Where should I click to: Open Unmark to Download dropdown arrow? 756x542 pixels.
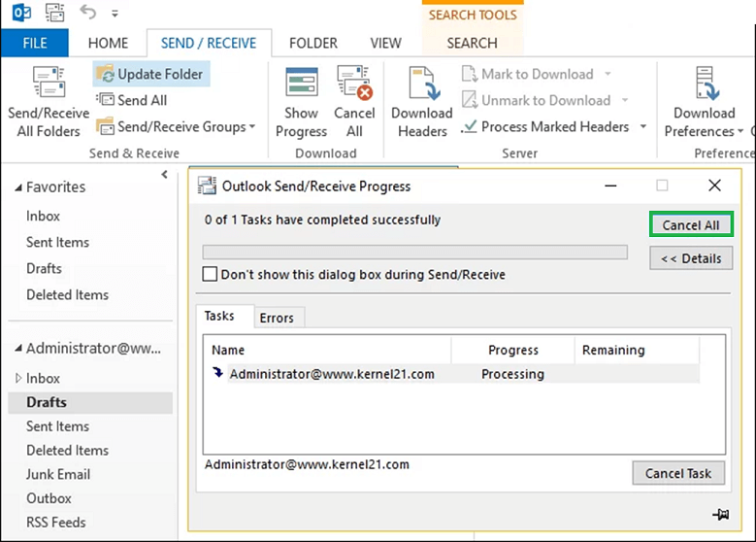625,100
